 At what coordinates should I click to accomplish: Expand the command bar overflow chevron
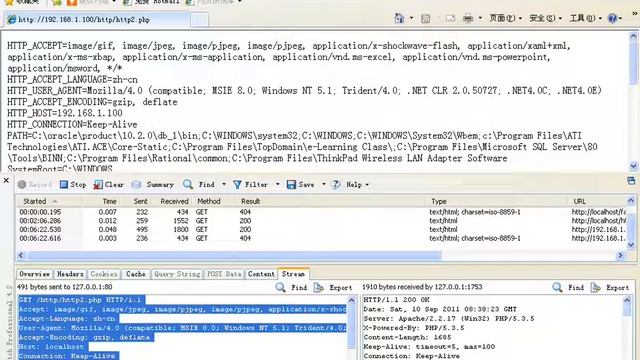[635, 14]
